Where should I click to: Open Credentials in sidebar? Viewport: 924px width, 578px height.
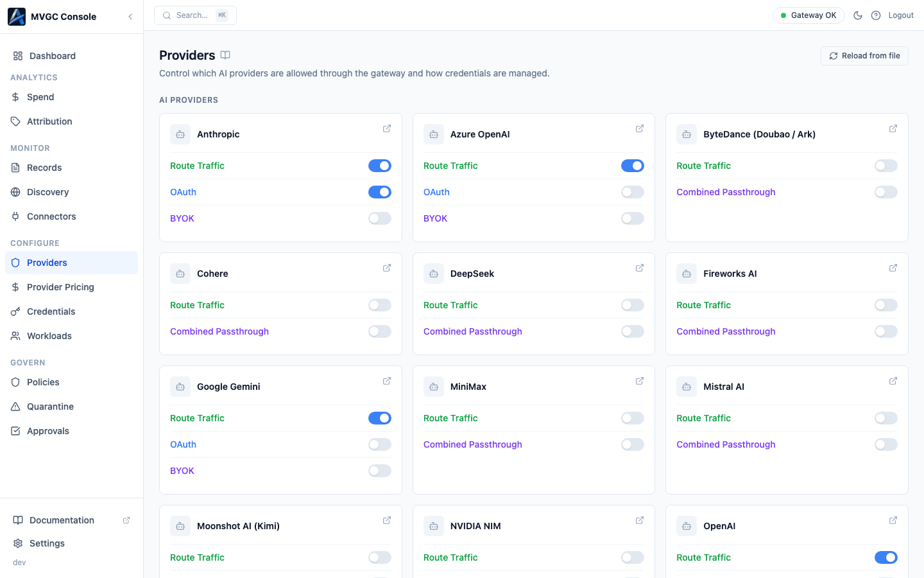[x=71, y=311]
